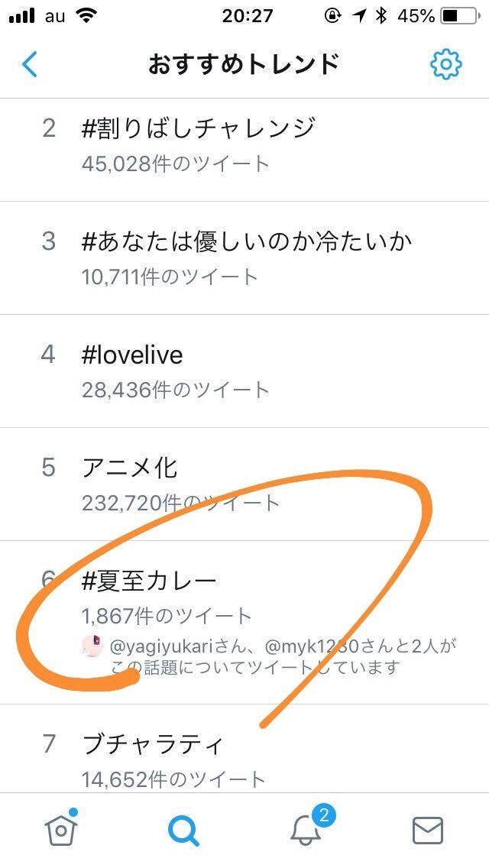This screenshot has height=868, width=489.
Task: Tap the back chevron arrow
Action: pyautogui.click(x=30, y=64)
